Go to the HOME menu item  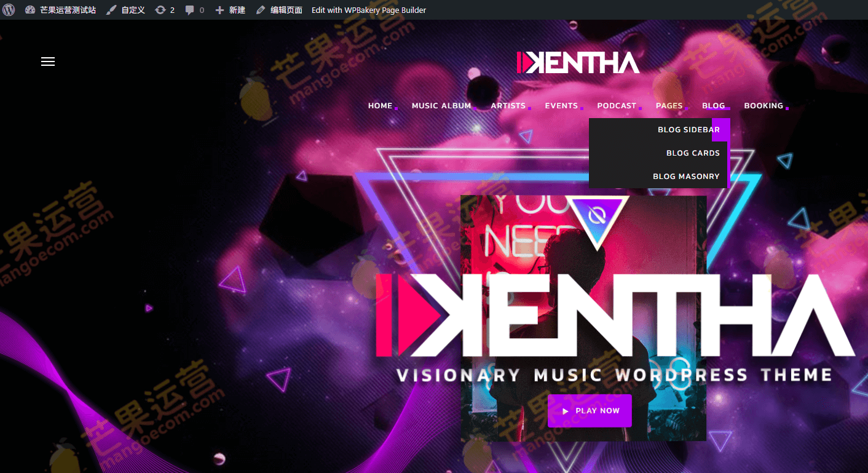pos(381,105)
